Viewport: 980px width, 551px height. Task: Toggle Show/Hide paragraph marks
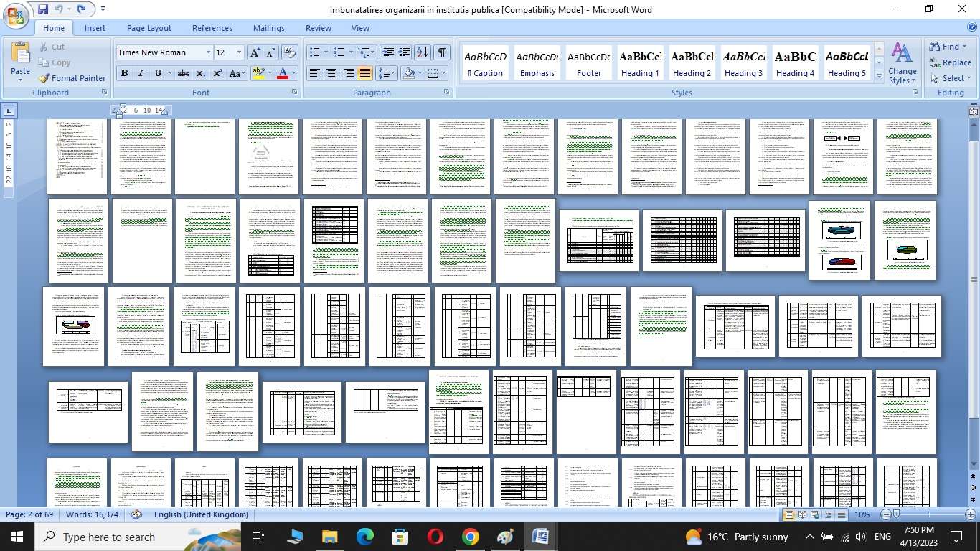pos(442,52)
